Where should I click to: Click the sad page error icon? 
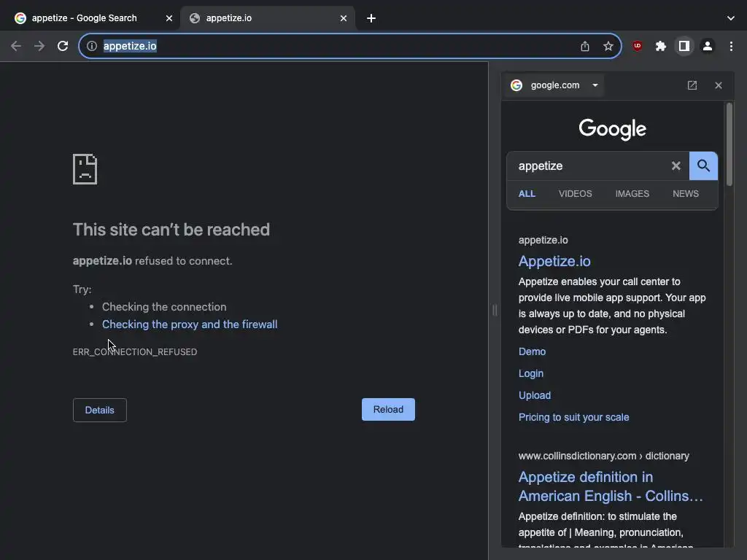tap(85, 169)
